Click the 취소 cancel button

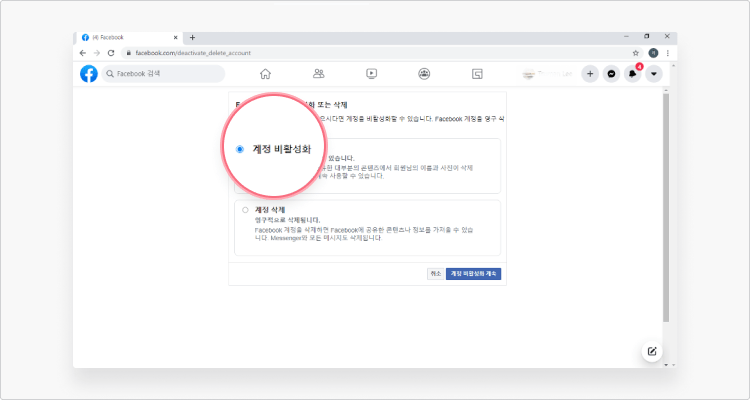coord(435,274)
